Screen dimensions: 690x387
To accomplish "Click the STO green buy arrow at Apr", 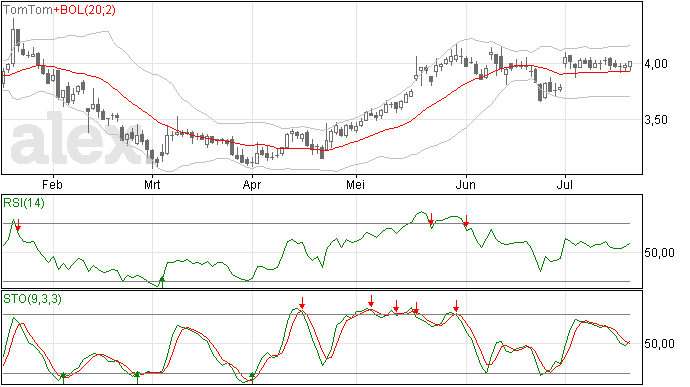I will [x=252, y=377].
